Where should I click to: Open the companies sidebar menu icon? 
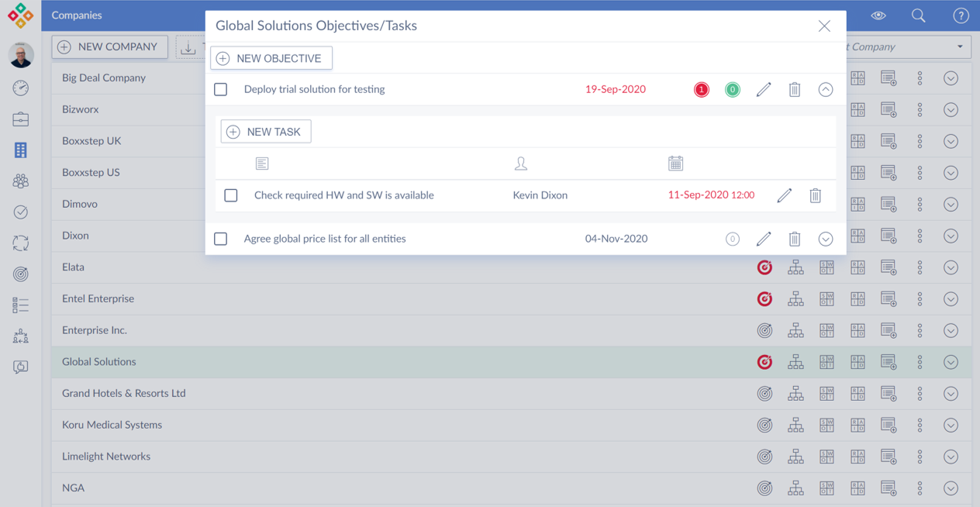click(21, 150)
